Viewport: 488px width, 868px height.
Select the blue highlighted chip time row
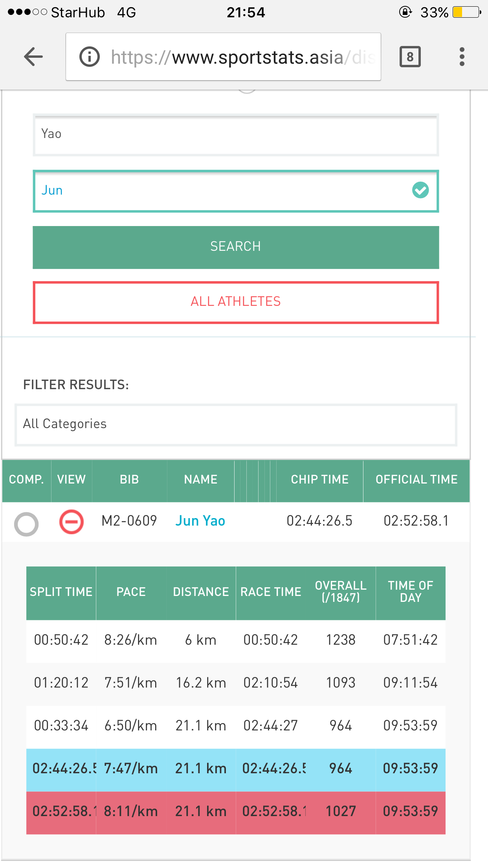coord(236,769)
